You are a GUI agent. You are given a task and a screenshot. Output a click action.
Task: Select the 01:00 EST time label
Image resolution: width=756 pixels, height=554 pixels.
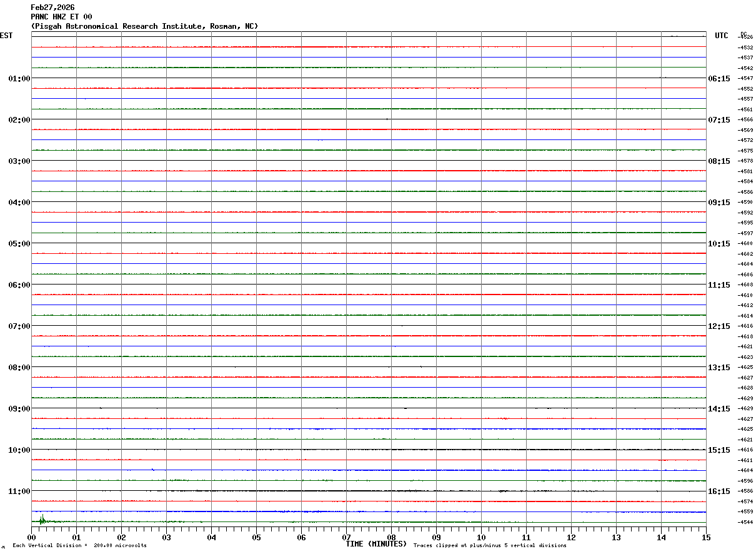click(19, 79)
